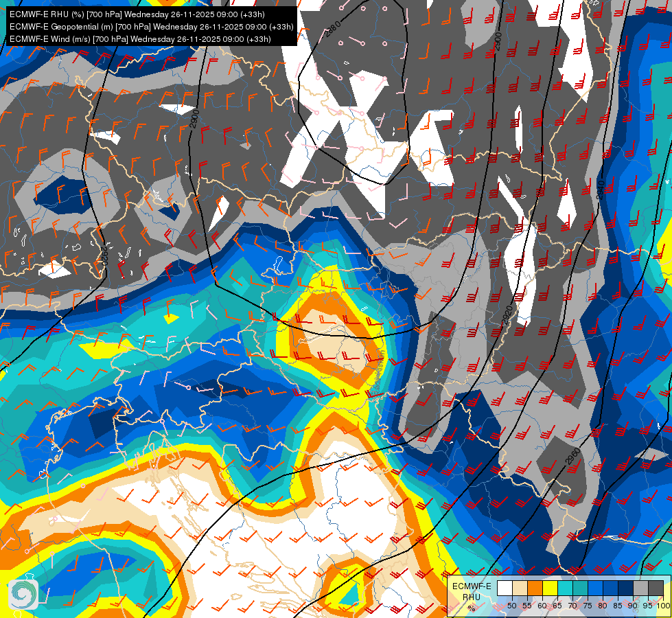Screen dimensions: 672x618
Task: Select the beige 50–55% legend swatch
Action: click(520, 588)
